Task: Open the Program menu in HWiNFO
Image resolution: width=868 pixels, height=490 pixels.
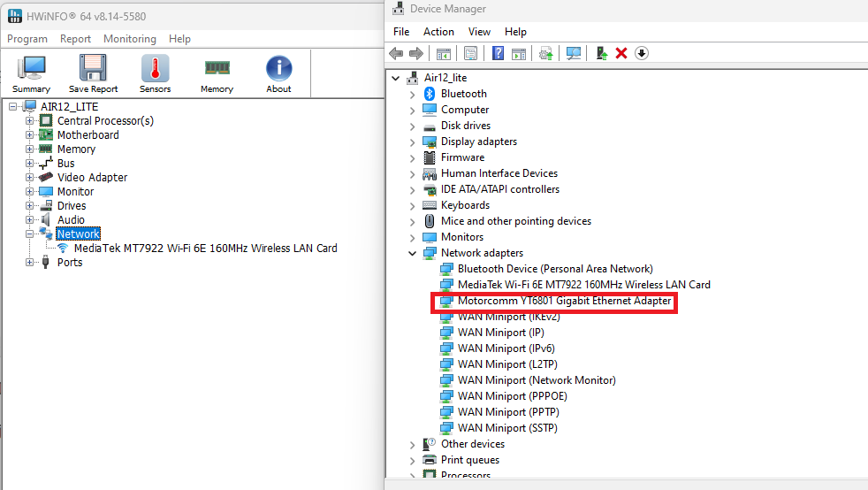Action: click(27, 39)
